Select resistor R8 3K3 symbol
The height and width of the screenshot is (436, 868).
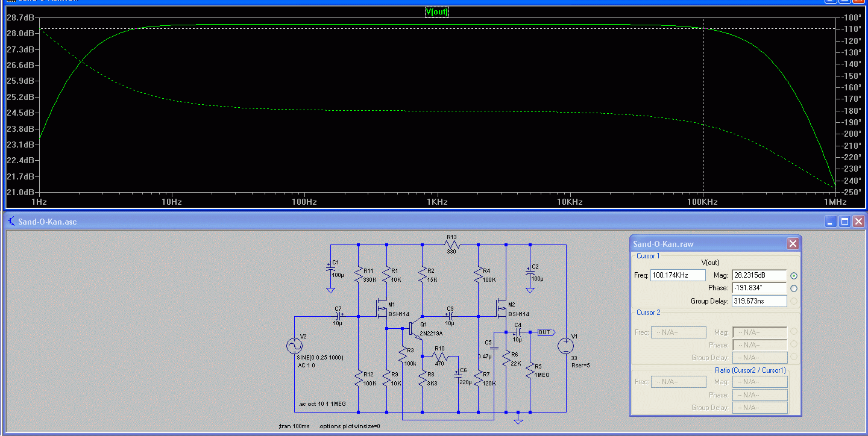click(423, 379)
